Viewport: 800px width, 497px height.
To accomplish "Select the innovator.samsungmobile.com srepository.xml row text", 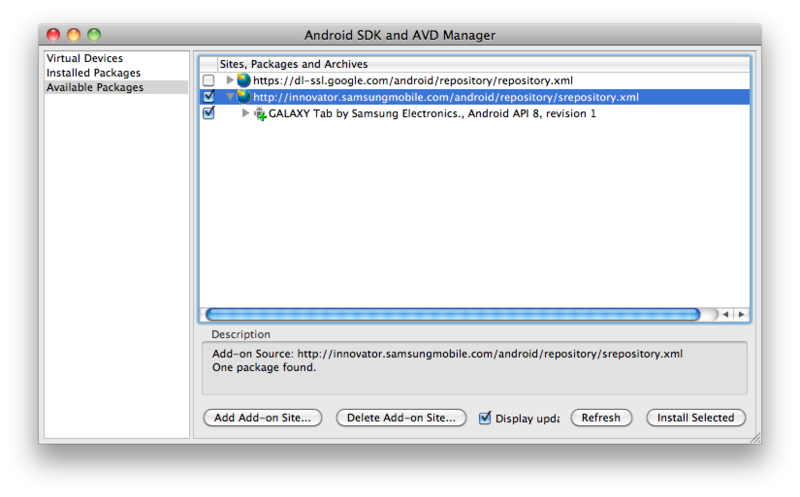I will [x=445, y=97].
